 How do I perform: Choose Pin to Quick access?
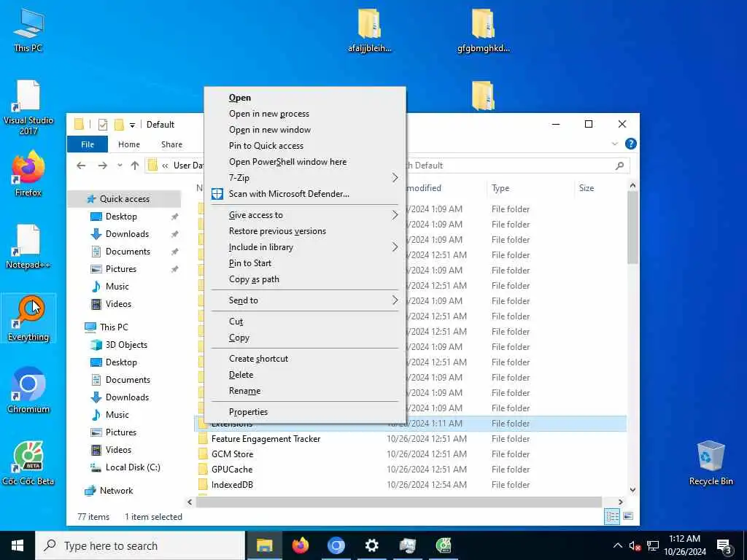(305, 146)
